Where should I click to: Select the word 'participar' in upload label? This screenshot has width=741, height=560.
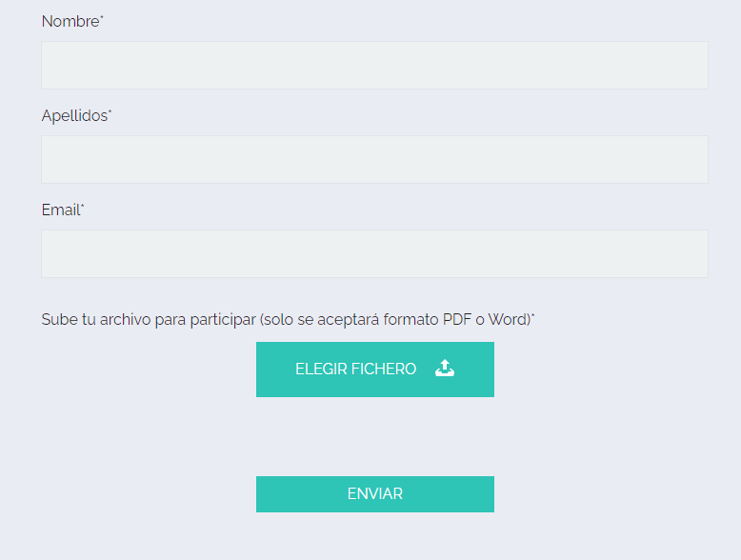pyautogui.click(x=223, y=320)
